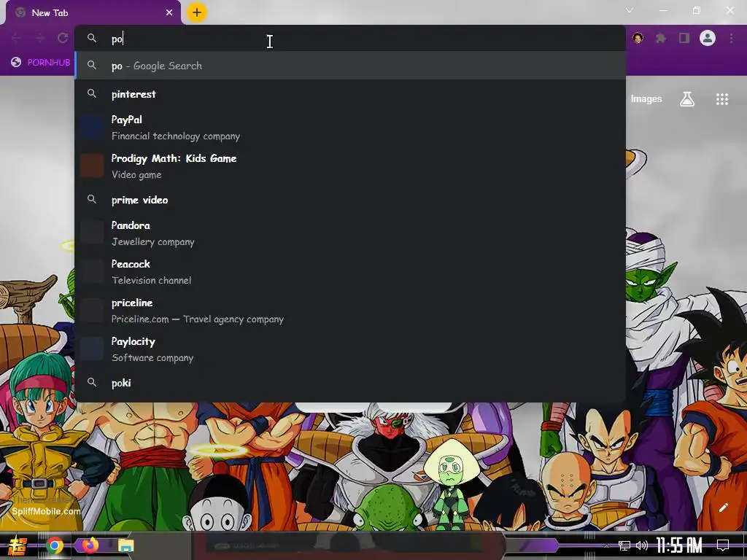Click the network icon in system tray
The height and width of the screenshot is (560, 747).
[624, 545]
